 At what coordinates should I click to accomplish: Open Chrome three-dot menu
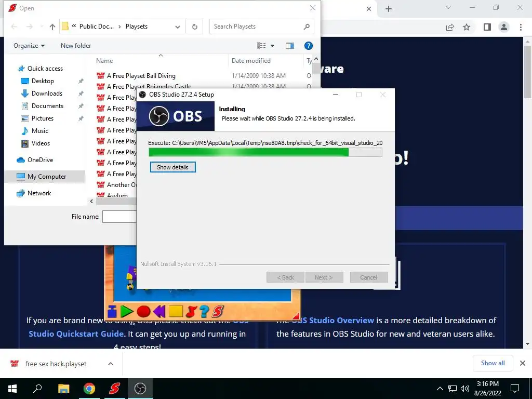click(521, 27)
